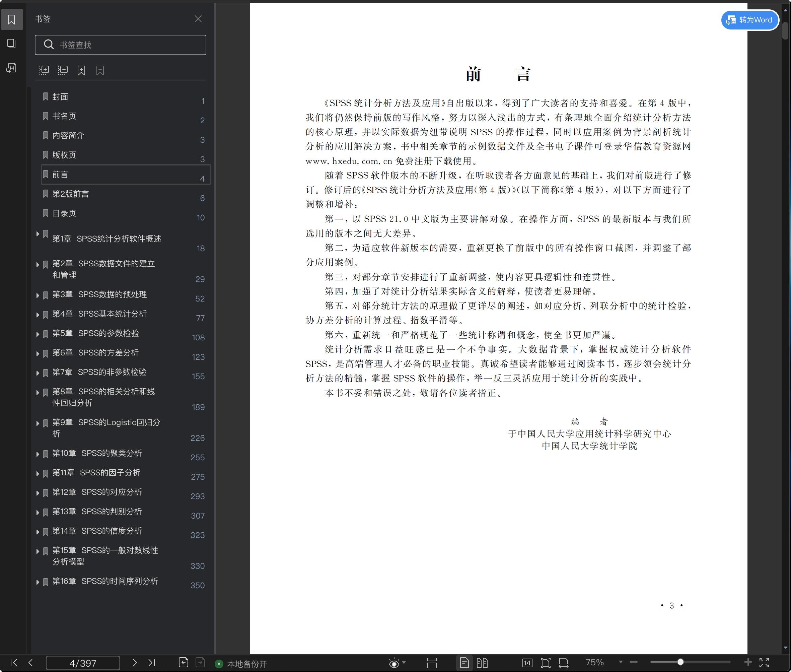Click the expand all bookmarks icon
The image size is (791, 672).
44,70
